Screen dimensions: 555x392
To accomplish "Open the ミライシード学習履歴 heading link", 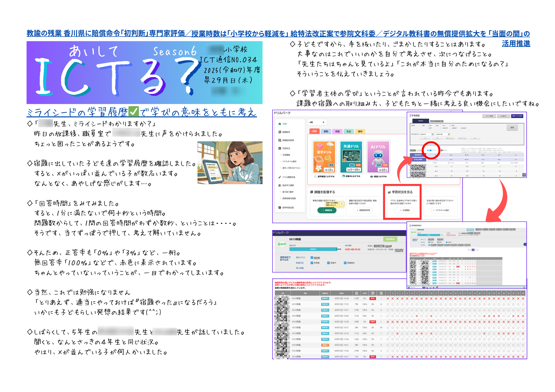I will 142,112.
